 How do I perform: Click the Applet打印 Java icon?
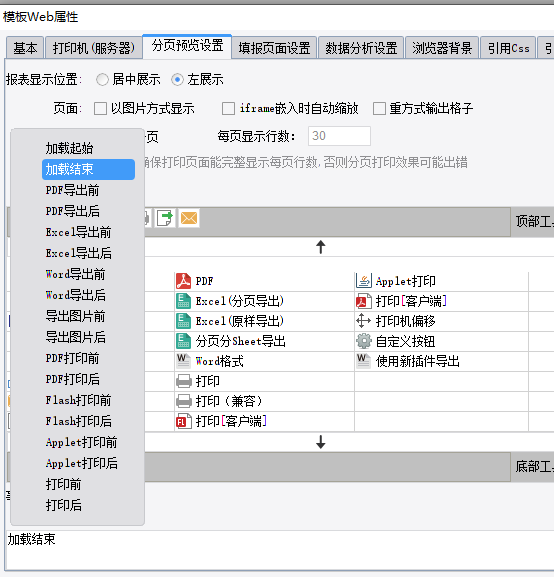[x=364, y=281]
